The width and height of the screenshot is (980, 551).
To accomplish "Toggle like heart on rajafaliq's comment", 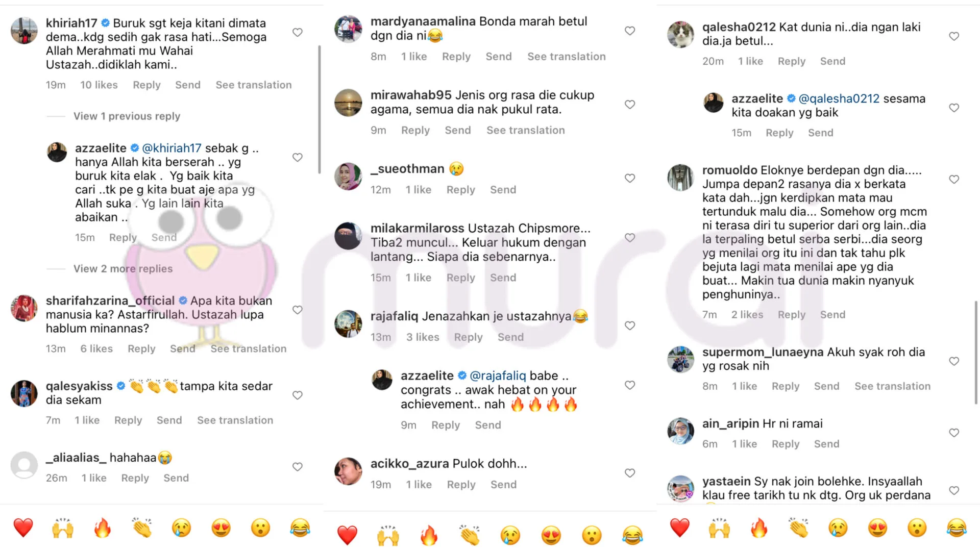I will click(x=630, y=326).
